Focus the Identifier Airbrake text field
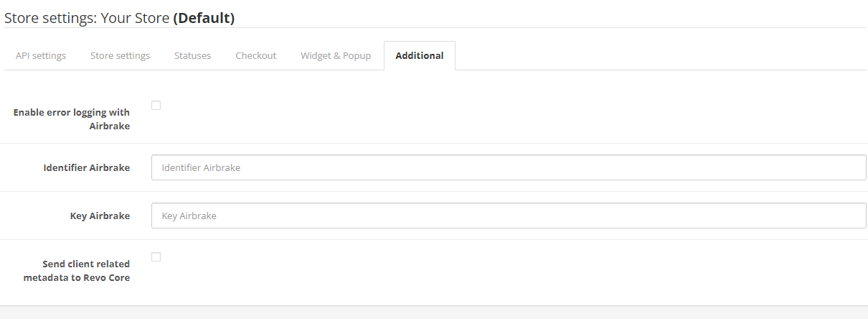The image size is (868, 319). pos(508,167)
